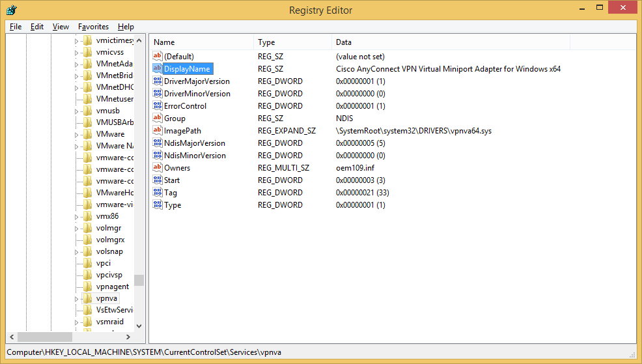The width and height of the screenshot is (642, 364).
Task: Click the tree vertical scrollbar thumb
Action: pos(139,280)
